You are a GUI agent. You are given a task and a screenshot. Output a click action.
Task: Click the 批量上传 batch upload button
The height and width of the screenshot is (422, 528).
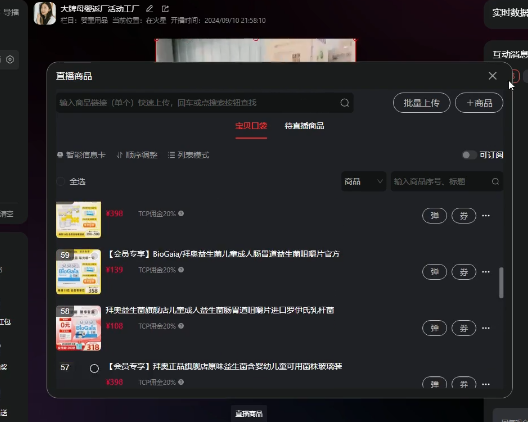coord(422,103)
